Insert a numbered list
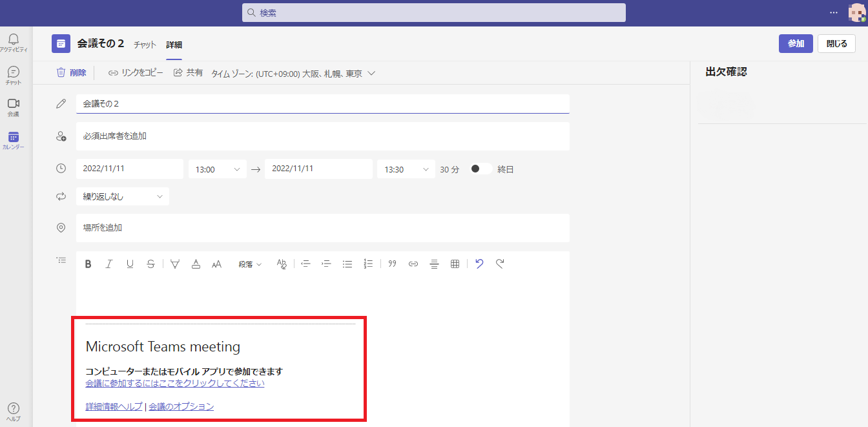 tap(368, 264)
